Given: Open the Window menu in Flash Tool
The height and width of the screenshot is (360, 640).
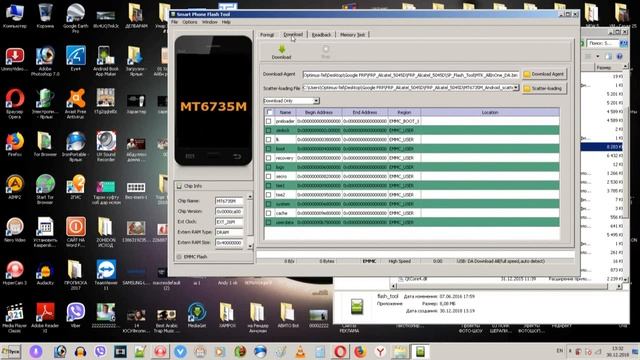Looking at the screenshot, I should [209, 22].
